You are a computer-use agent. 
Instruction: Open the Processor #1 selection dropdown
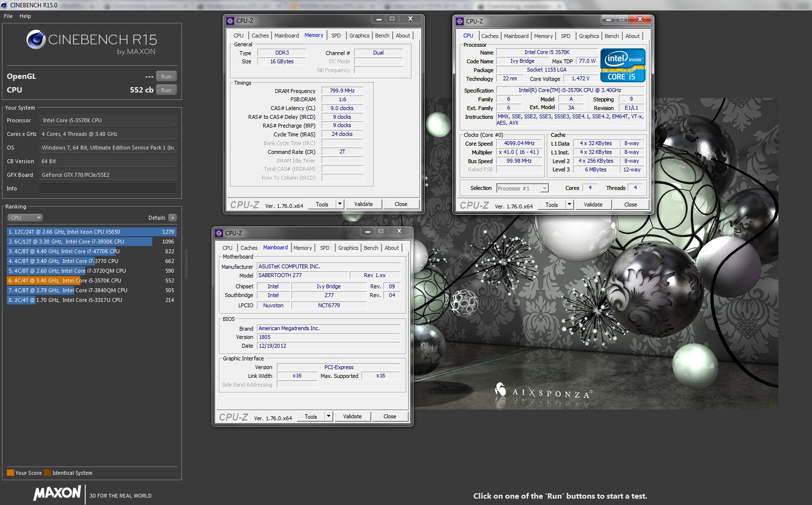(x=523, y=188)
